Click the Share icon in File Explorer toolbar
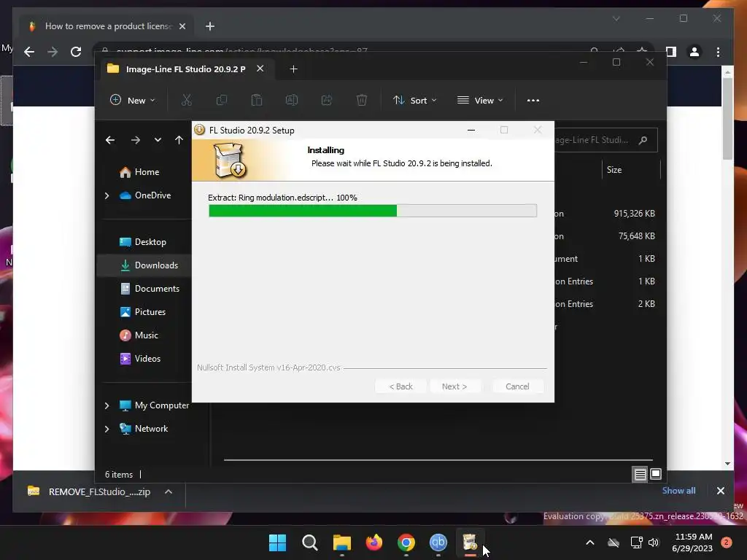This screenshot has height=560, width=747. point(326,100)
